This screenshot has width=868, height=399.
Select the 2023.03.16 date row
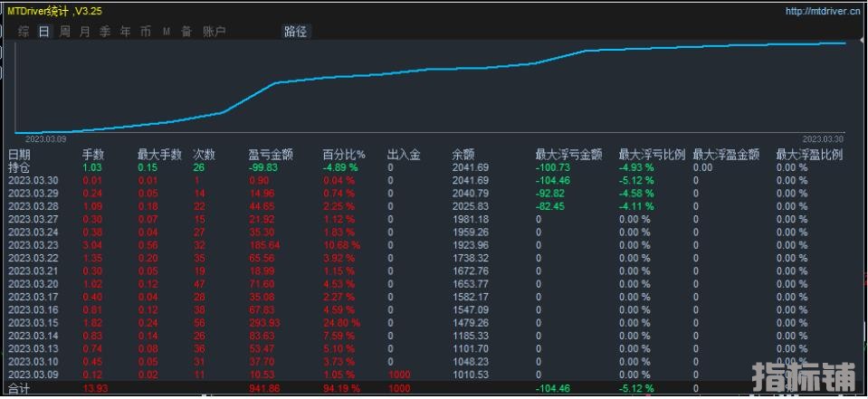[x=33, y=310]
